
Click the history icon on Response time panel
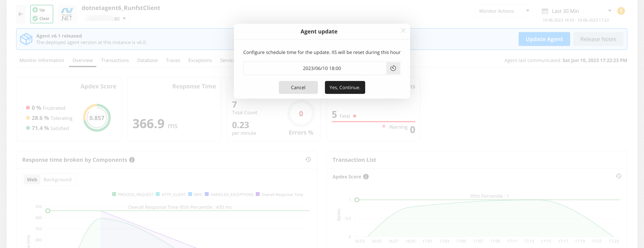point(308,159)
